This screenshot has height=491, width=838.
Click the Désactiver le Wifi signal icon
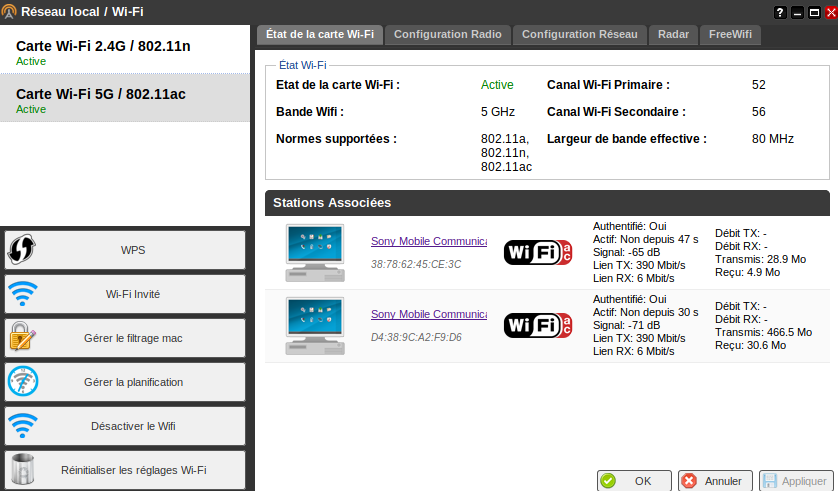pos(22,426)
